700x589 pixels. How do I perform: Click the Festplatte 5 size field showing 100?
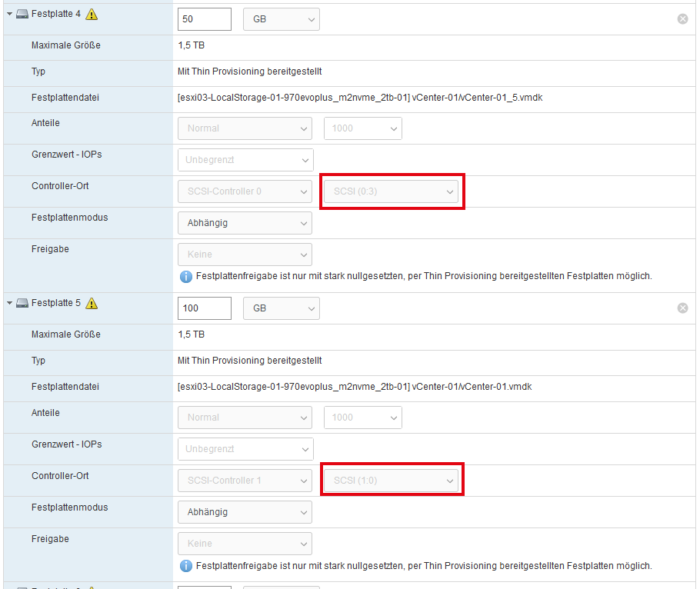(x=204, y=308)
